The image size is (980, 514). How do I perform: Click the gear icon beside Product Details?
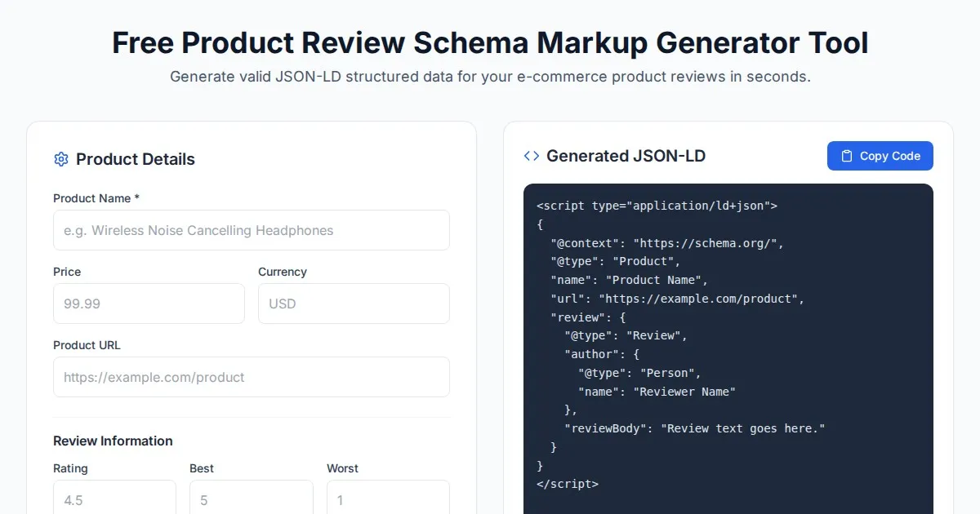pos(60,159)
